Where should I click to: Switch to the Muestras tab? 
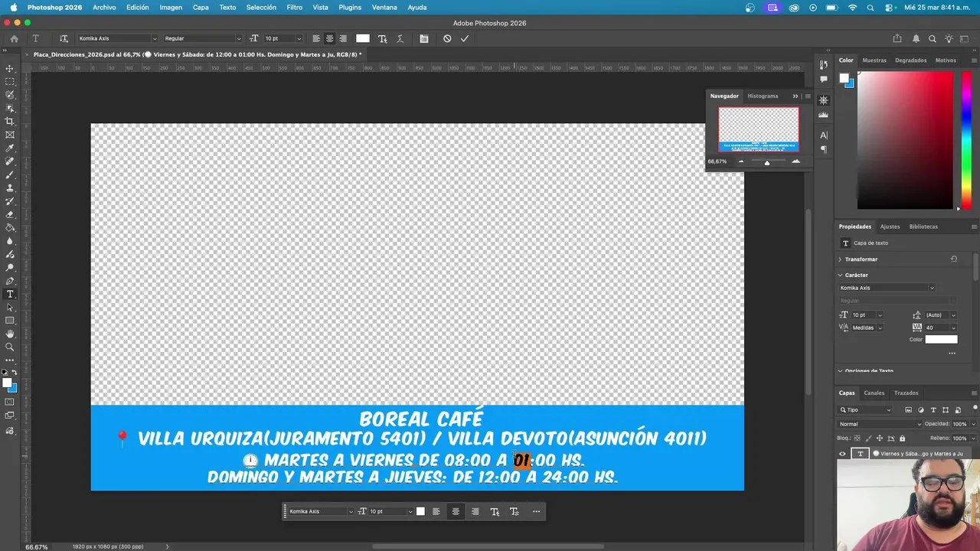pyautogui.click(x=874, y=60)
